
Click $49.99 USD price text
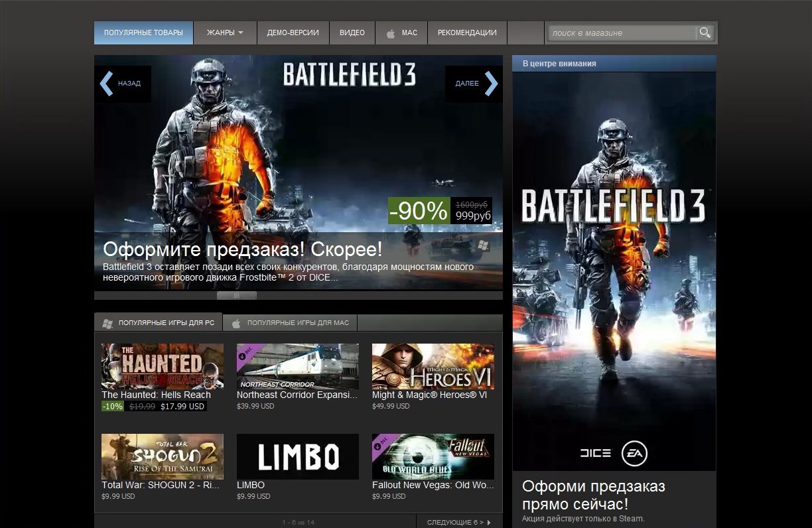[x=391, y=406]
